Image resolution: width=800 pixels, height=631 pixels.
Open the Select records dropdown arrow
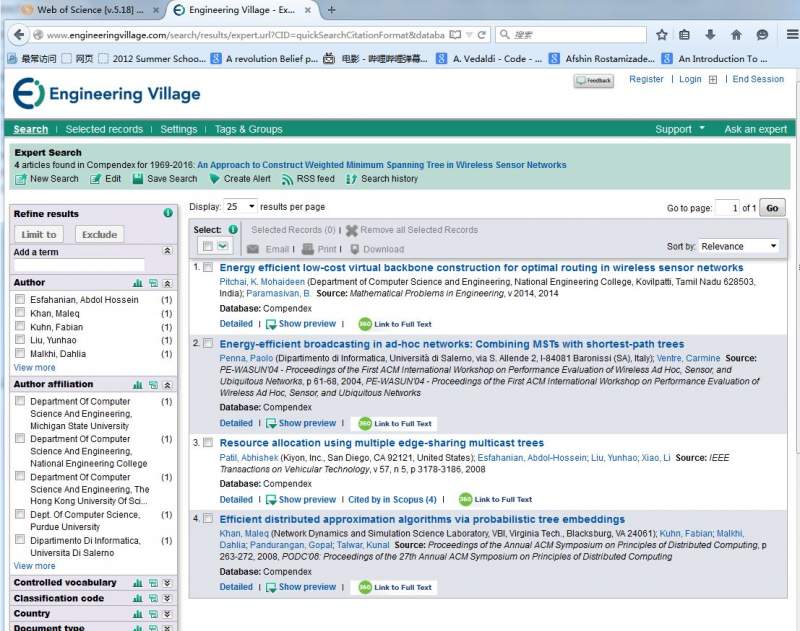coord(223,246)
